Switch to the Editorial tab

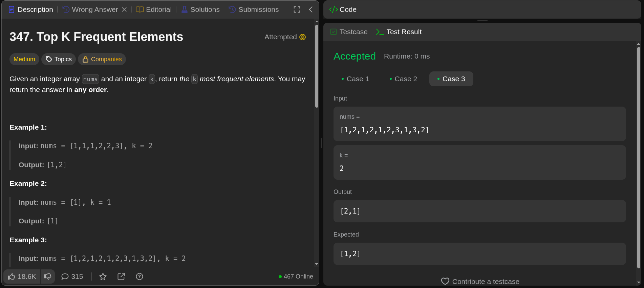[154, 9]
